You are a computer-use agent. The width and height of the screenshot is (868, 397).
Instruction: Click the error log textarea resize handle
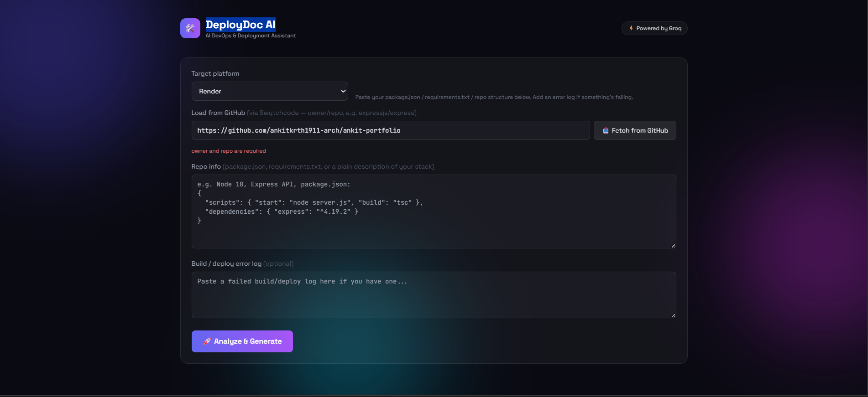click(x=673, y=315)
